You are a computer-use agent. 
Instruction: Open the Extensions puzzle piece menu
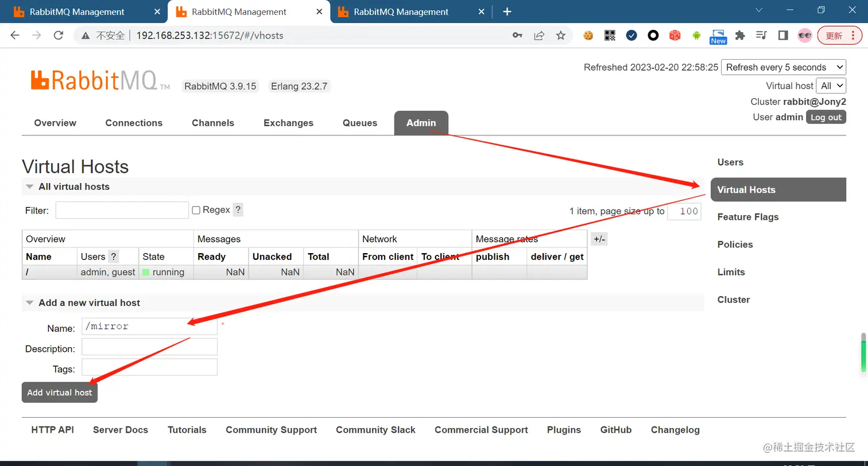coord(740,35)
